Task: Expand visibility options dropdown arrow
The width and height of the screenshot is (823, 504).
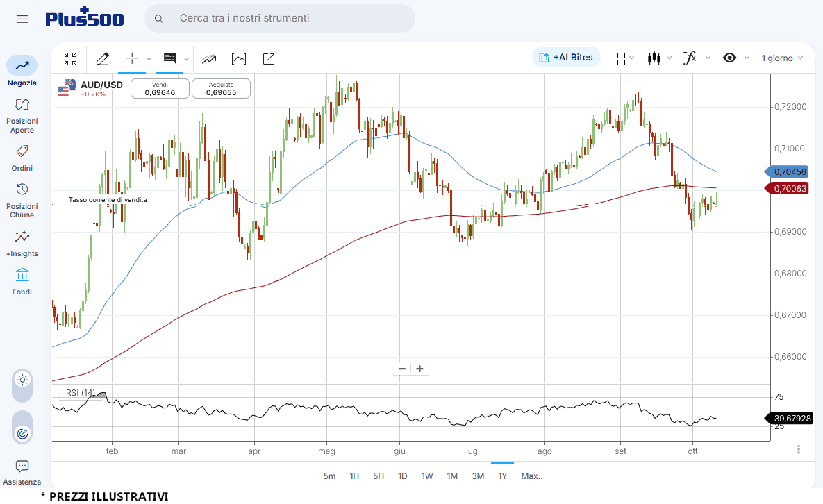Action: 747,58
